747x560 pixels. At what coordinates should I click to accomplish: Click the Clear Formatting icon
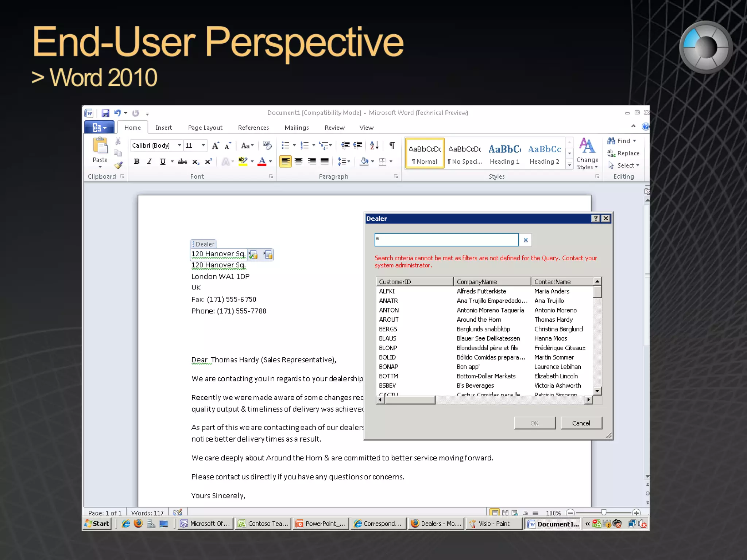[267, 145]
